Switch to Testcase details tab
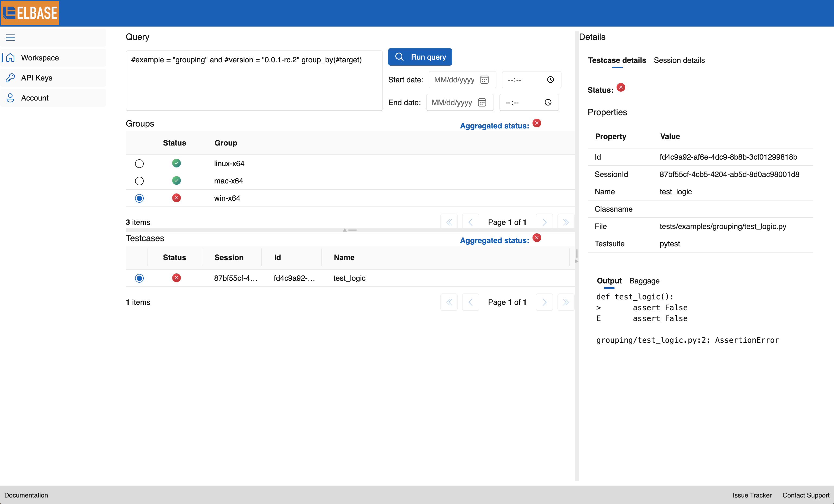Image resolution: width=834 pixels, height=504 pixels. (x=617, y=60)
